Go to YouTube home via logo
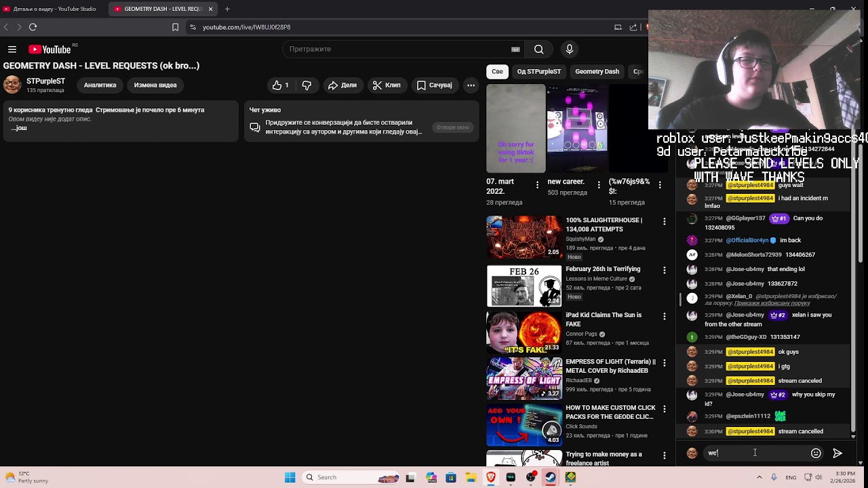This screenshot has height=488, width=868. (x=50, y=49)
